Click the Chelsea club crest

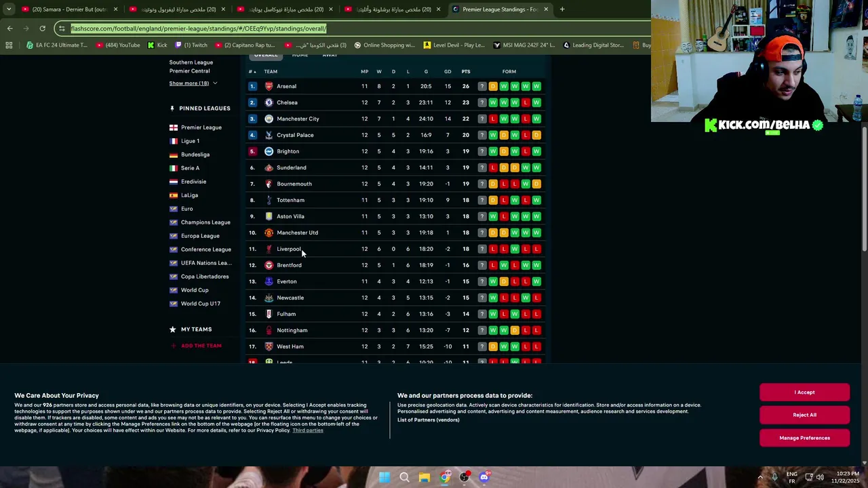pyautogui.click(x=269, y=102)
